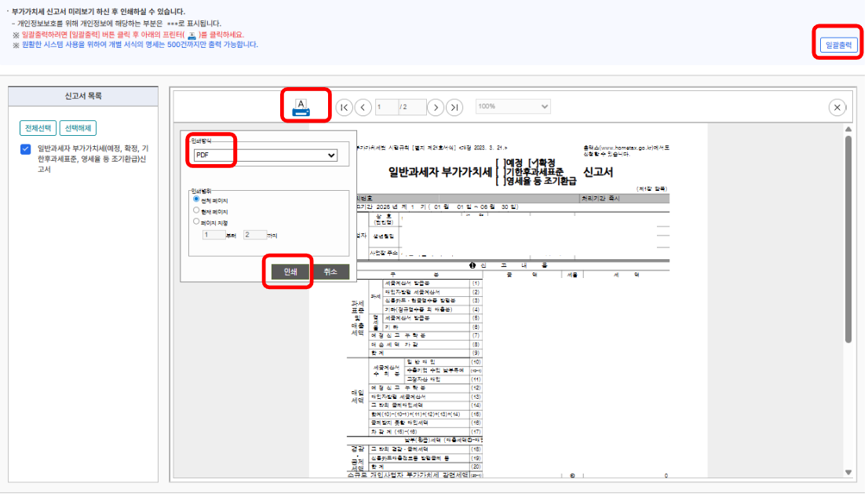868x494 pixels.
Task: Go to previous page of preview
Action: [363, 107]
